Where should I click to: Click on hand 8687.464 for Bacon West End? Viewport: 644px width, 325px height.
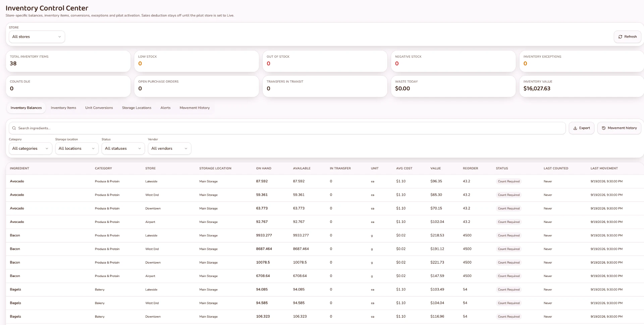point(264,249)
